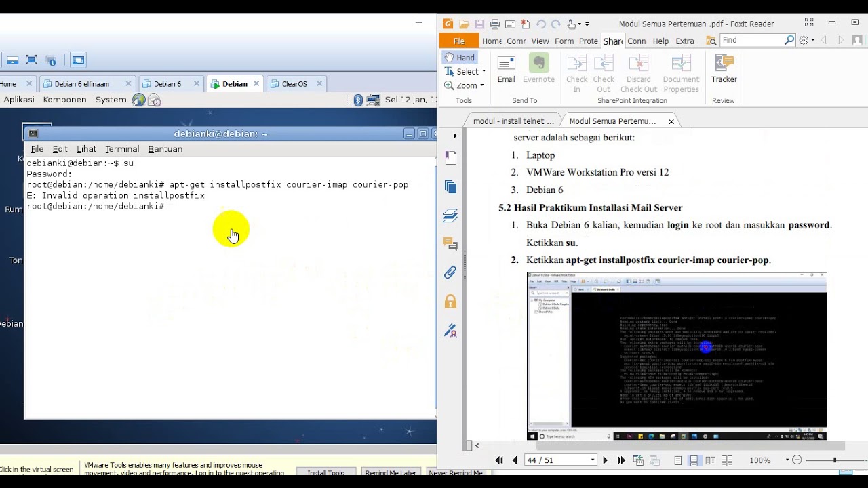Open the terminal Edit menu

[x=60, y=149]
